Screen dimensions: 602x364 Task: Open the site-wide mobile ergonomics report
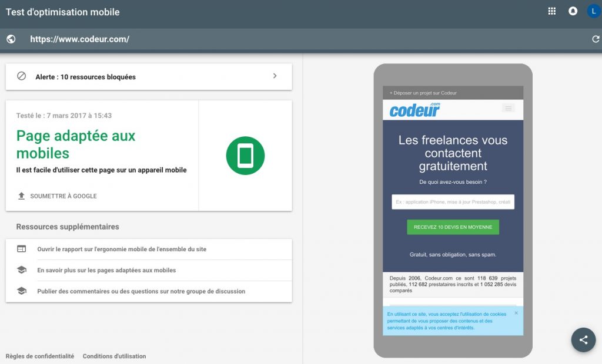tap(122, 249)
